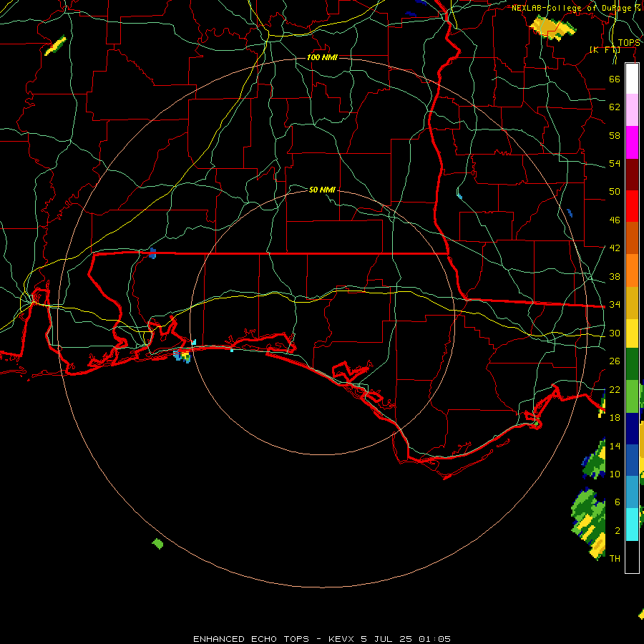The width and height of the screenshot is (644, 644).
Task: Select the bright orange legend swatch
Action: [632, 270]
